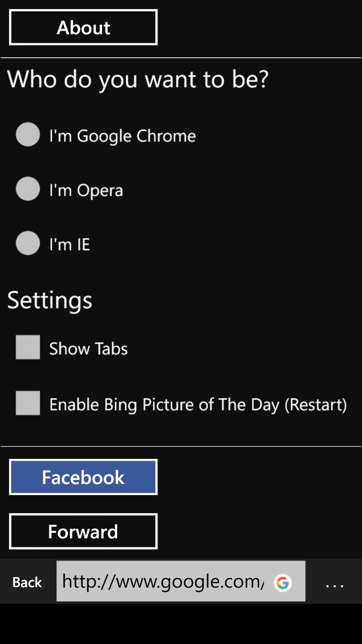Choose the I'm Opera radio circle

[28, 189]
